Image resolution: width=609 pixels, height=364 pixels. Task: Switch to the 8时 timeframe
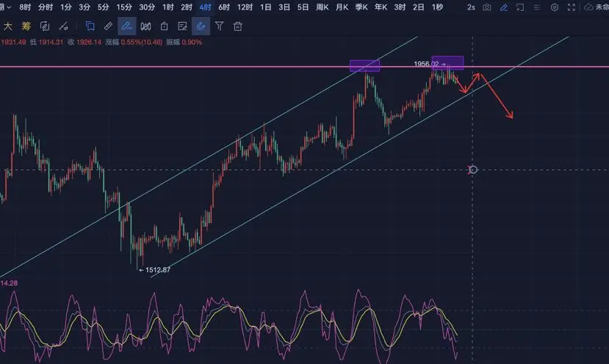pos(25,7)
